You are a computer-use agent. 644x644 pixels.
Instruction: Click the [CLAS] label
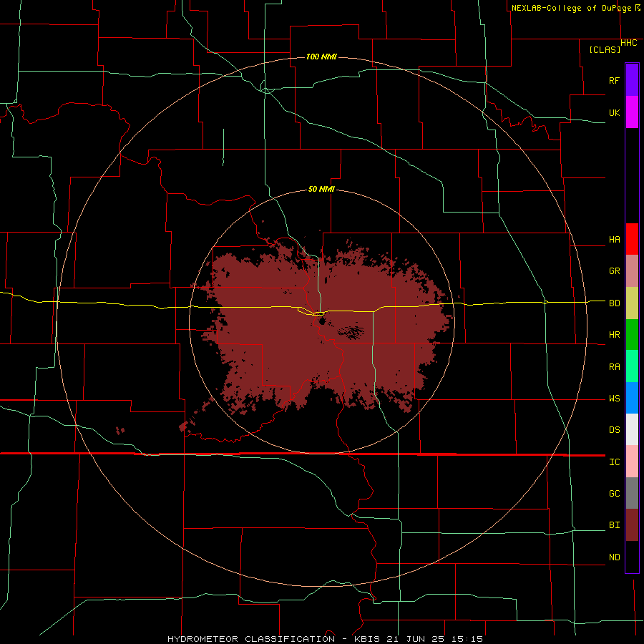[x=605, y=50]
